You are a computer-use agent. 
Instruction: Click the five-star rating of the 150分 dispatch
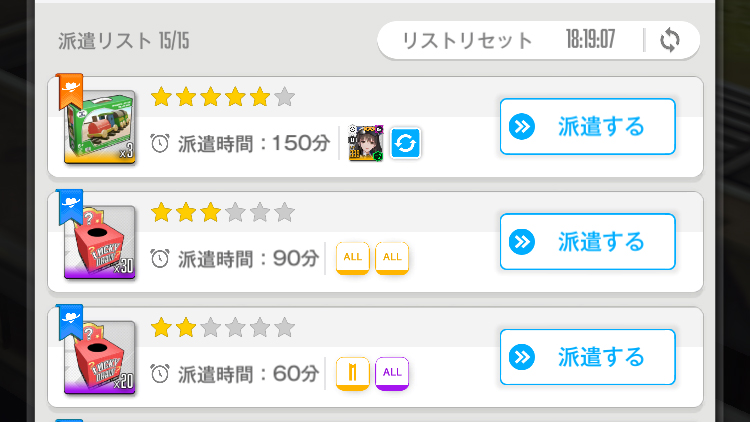[x=222, y=97]
